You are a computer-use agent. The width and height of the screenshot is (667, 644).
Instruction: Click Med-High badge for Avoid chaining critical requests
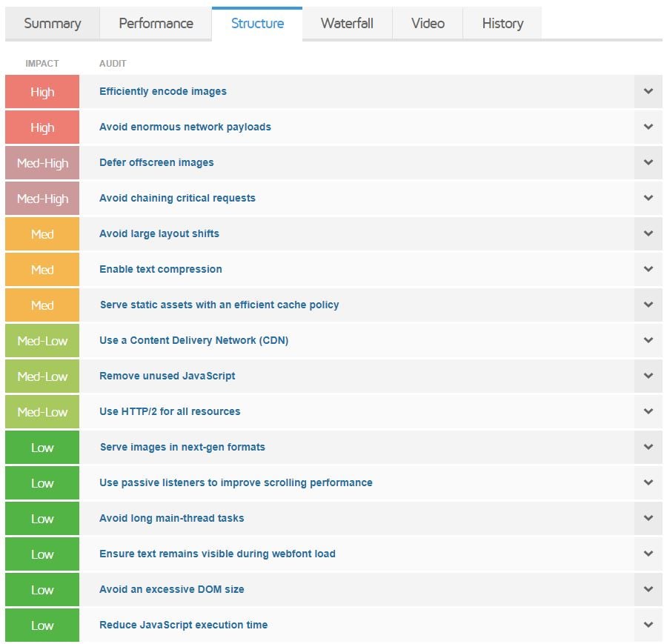[x=42, y=198]
